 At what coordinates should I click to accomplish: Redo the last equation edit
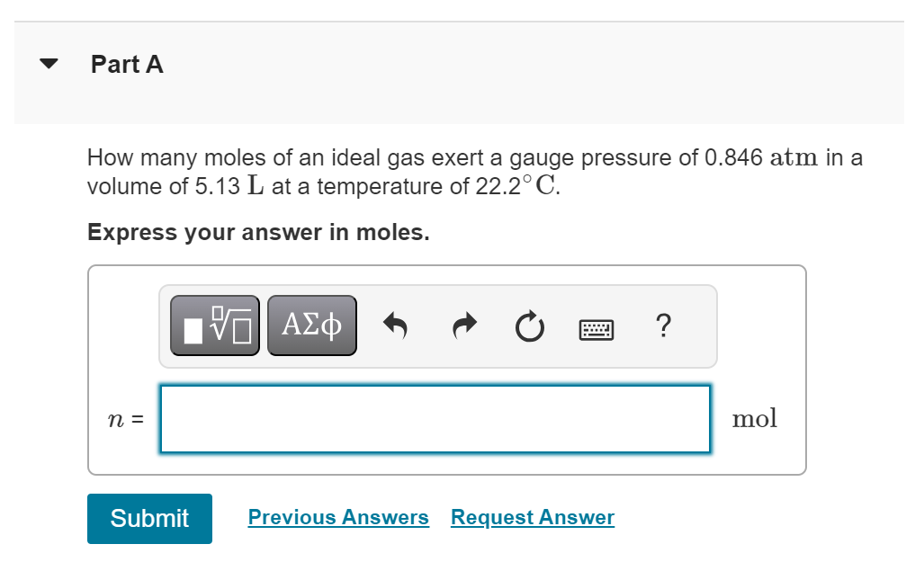(x=463, y=326)
